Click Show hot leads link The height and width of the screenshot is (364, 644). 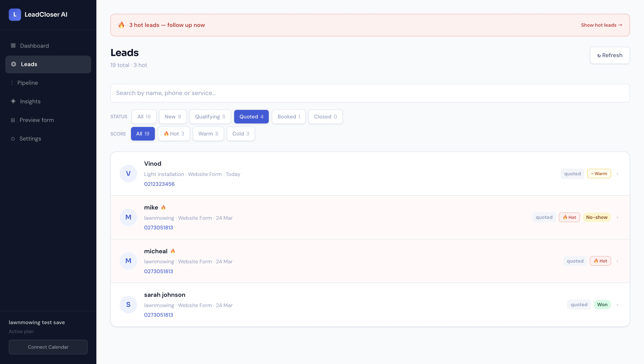[x=601, y=25]
